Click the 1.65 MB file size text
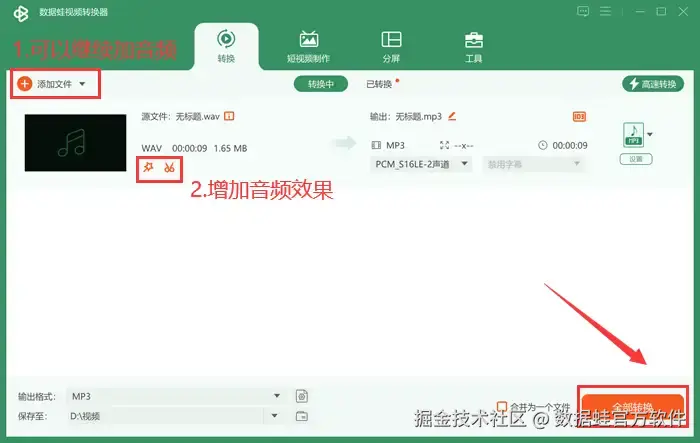This screenshot has width=700, height=443. 230,148
